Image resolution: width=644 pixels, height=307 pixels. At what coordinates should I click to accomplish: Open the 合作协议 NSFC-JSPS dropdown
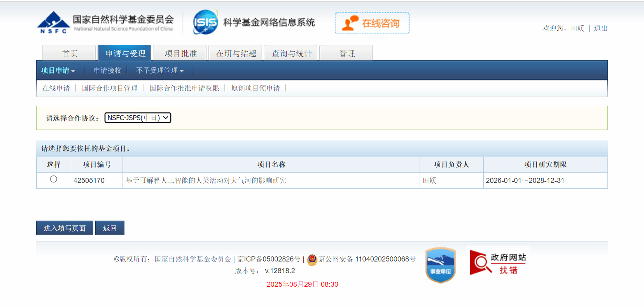138,118
